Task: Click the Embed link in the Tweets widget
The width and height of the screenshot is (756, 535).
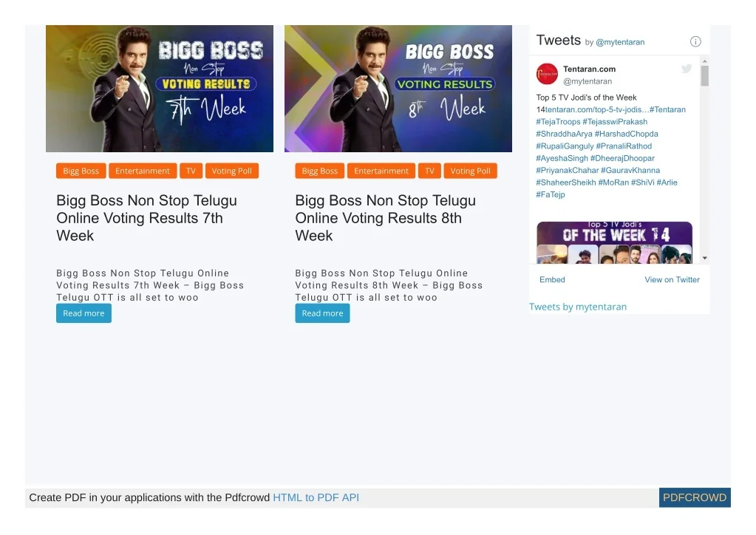Action: tap(552, 279)
